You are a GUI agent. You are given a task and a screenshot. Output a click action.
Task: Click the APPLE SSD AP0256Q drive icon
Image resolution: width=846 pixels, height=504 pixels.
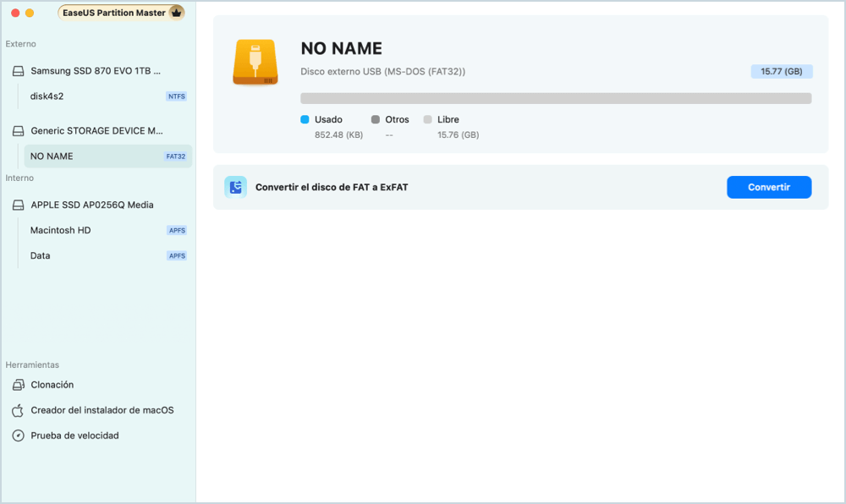coord(19,205)
